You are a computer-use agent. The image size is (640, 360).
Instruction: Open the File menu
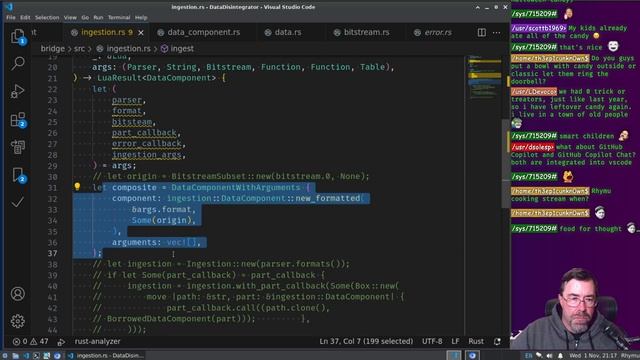click(x=11, y=18)
